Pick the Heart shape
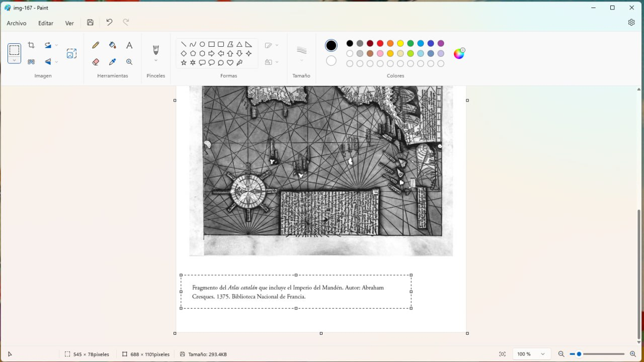Image resolution: width=644 pixels, height=362 pixels. pos(230,63)
